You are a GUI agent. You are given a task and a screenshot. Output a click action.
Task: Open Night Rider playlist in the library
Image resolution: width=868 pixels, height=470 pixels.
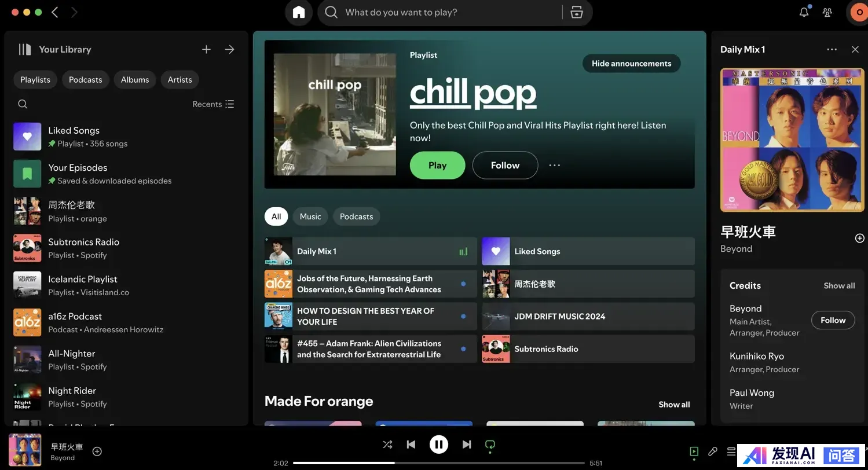pos(126,397)
